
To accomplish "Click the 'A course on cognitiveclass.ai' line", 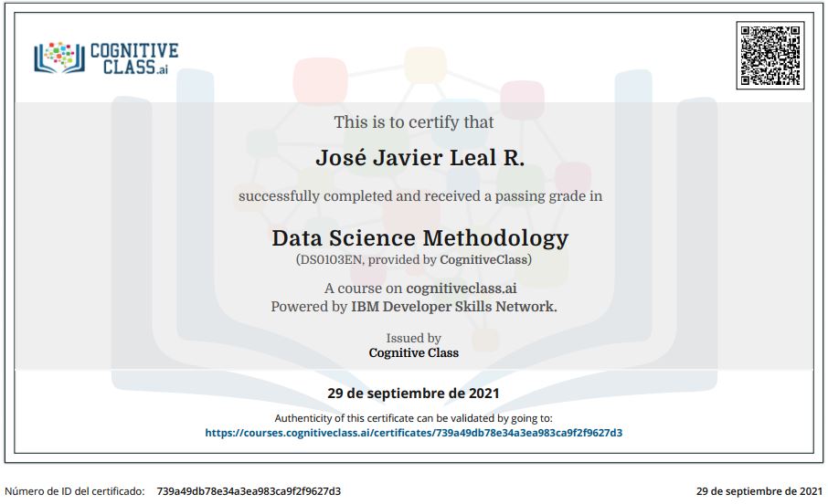I will (x=420, y=289).
